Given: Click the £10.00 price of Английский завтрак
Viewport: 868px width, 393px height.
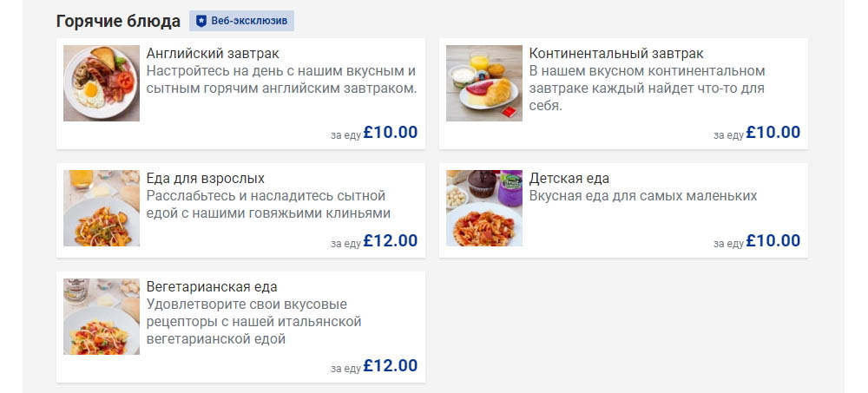Looking at the screenshot, I should [x=390, y=133].
